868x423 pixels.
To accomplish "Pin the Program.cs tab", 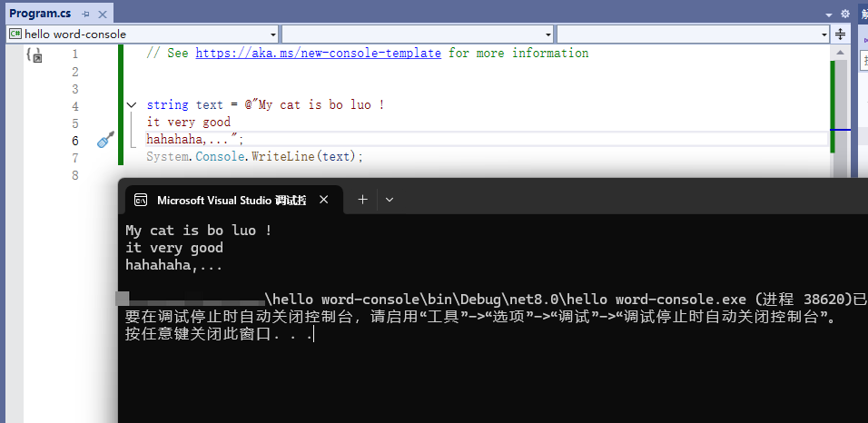I will pyautogui.click(x=85, y=14).
